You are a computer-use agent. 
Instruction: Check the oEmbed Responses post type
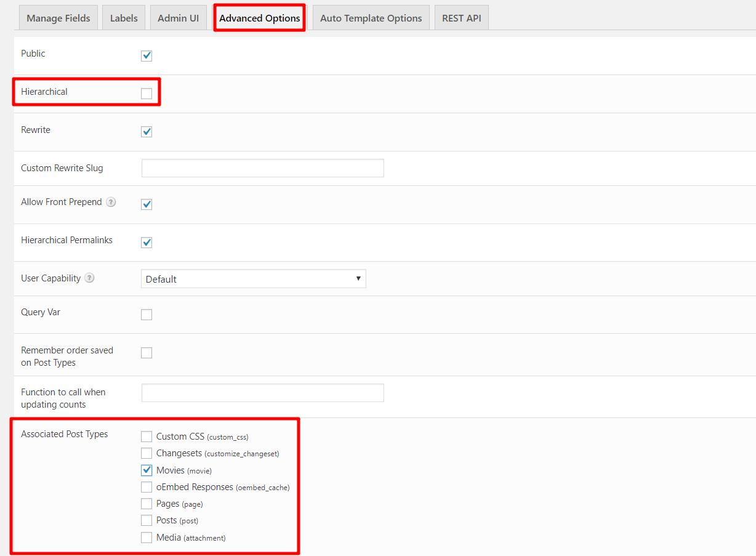pos(147,487)
